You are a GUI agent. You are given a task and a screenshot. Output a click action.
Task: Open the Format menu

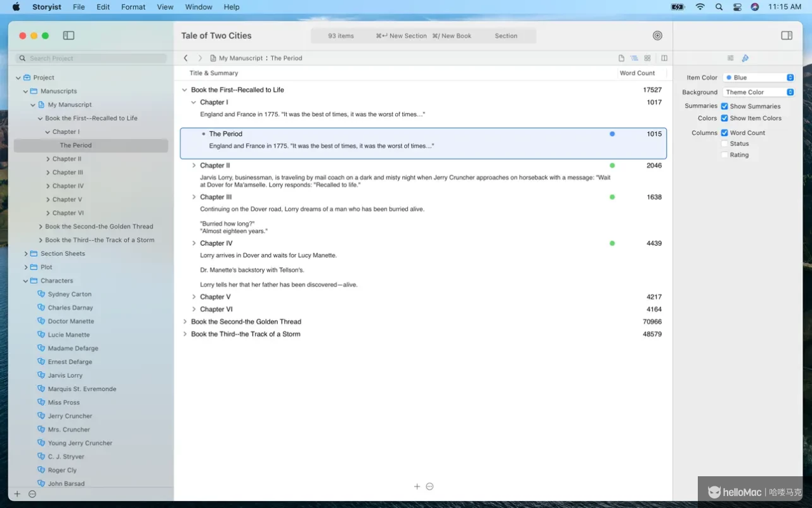pos(133,7)
